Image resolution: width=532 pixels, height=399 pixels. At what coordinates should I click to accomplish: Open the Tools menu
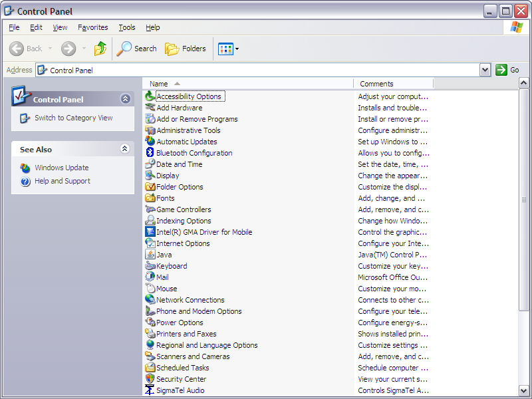[127, 27]
